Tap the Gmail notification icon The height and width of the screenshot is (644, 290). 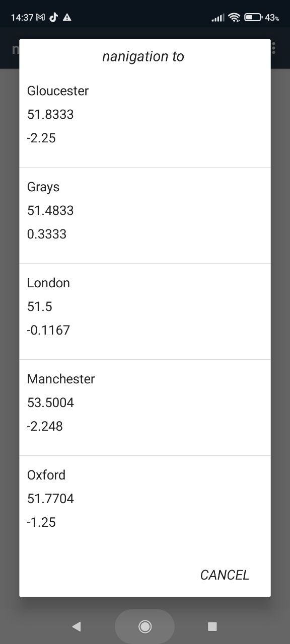(x=40, y=17)
